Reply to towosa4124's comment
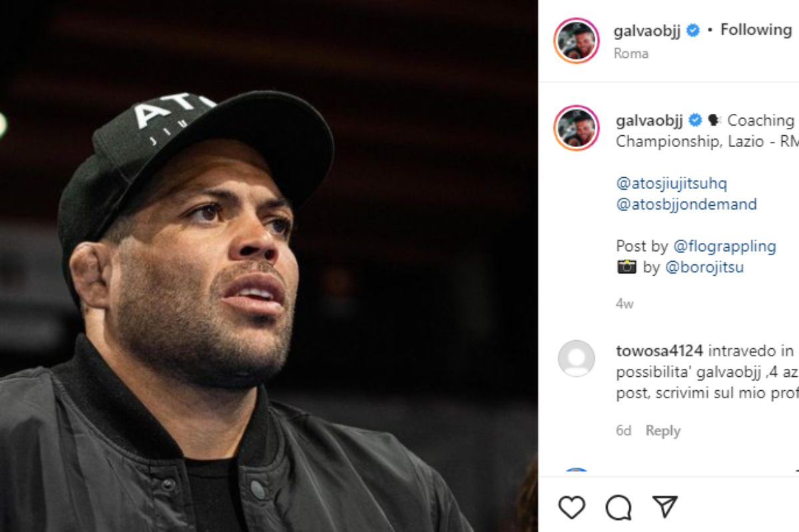Screen dimensions: 799x532 tap(663, 431)
